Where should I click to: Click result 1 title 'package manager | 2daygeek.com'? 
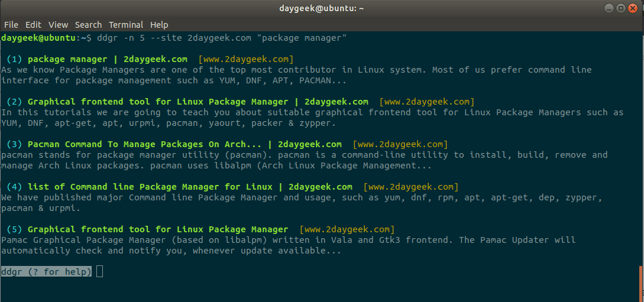click(108, 59)
